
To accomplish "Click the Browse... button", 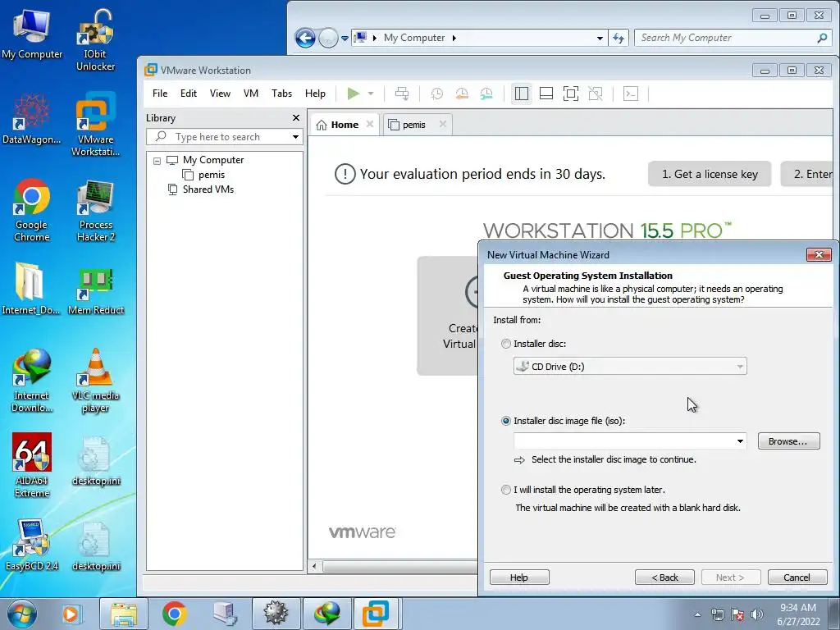I will [788, 441].
